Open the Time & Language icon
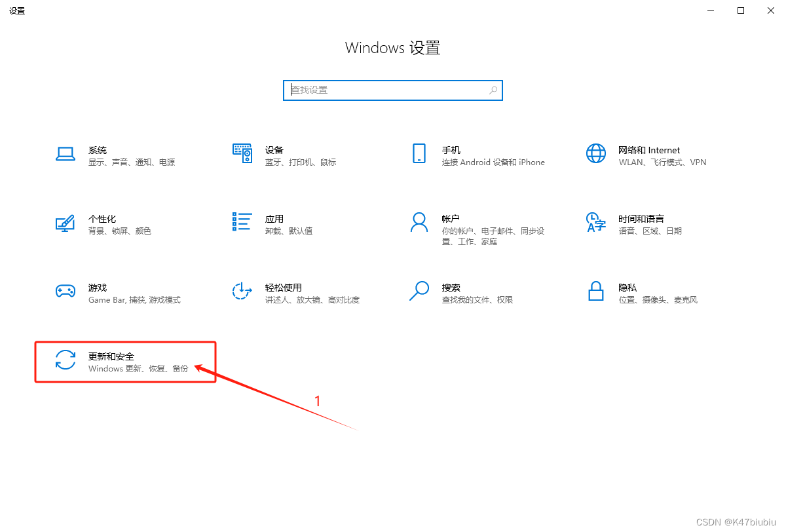Image resolution: width=786 pixels, height=532 pixels. (x=596, y=222)
